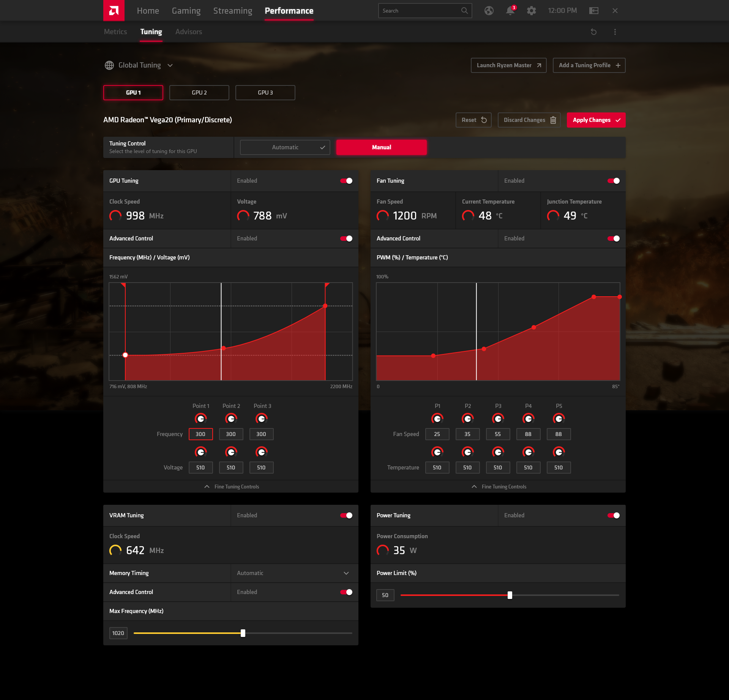Switch to the Metrics tab
This screenshot has height=700, width=729.
click(x=117, y=31)
